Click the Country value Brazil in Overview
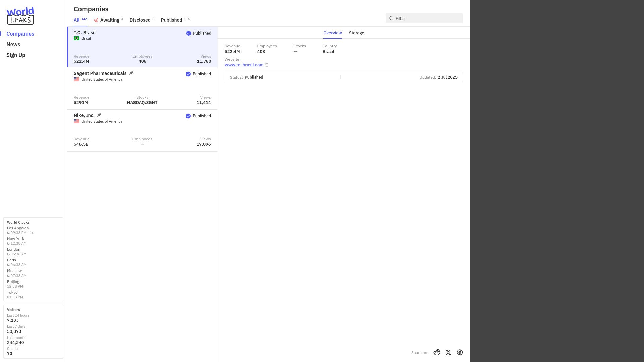This screenshot has width=644, height=362. pyautogui.click(x=328, y=52)
